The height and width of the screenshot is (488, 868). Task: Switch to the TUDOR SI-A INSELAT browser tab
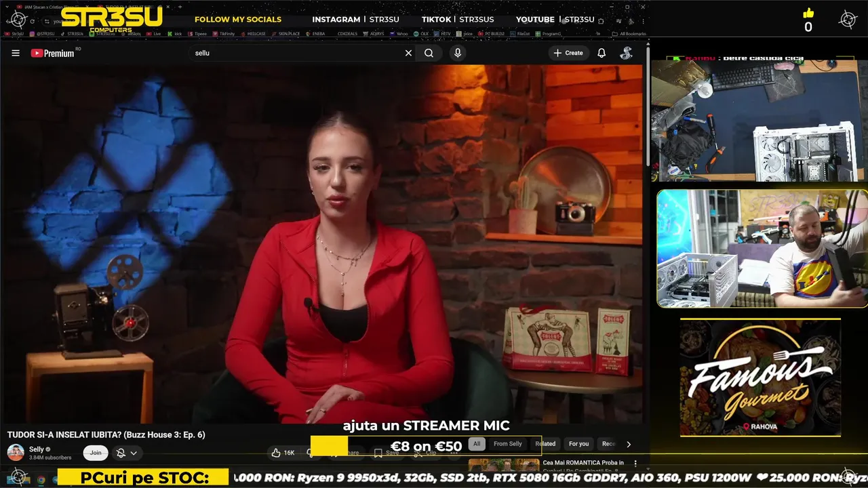point(134,7)
